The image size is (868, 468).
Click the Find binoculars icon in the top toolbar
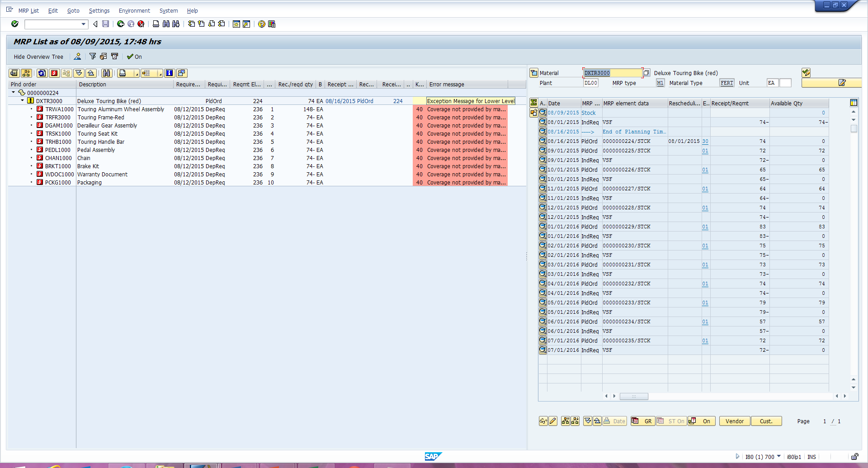coord(166,24)
